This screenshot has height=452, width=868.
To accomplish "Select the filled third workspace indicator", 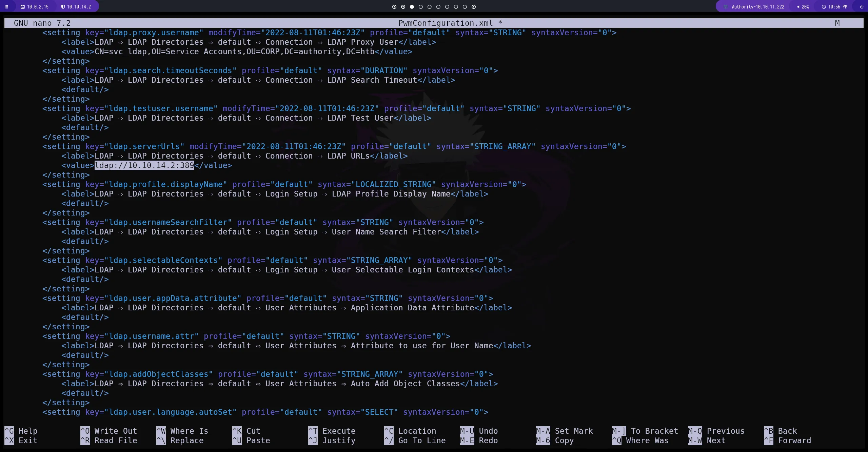I will (412, 7).
